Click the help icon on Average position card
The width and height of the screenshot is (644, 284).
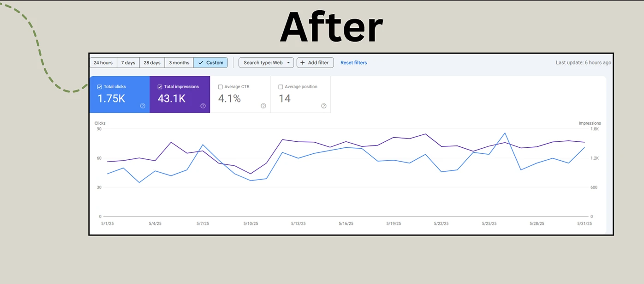click(x=324, y=106)
